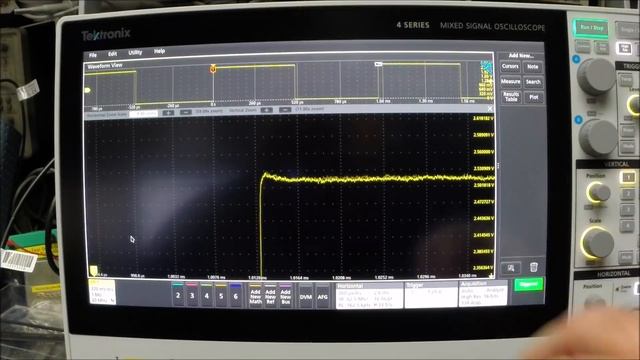This screenshot has height=360, width=640.
Task: Tap the green Triggered status button
Action: click(529, 284)
